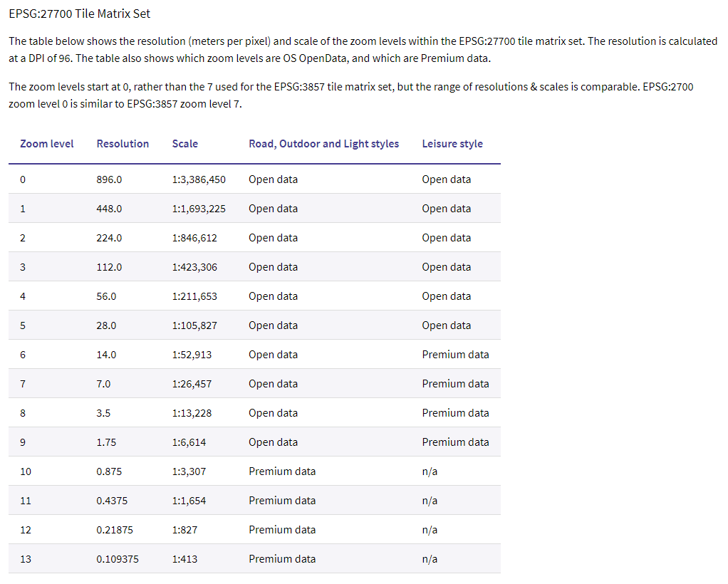Select the 'Scale' column header

tap(184, 144)
